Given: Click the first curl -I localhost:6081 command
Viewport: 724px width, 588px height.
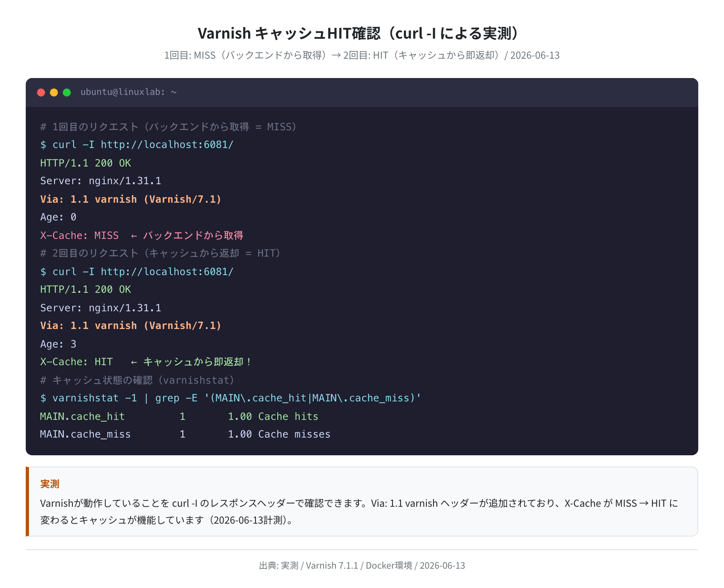Looking at the screenshot, I should coord(137,145).
